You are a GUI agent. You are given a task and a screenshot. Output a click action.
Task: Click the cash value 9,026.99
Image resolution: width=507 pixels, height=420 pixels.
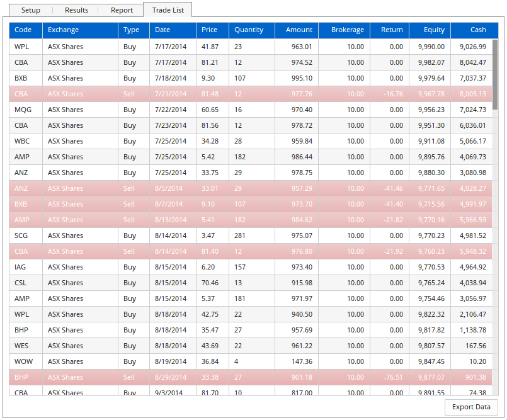click(473, 47)
